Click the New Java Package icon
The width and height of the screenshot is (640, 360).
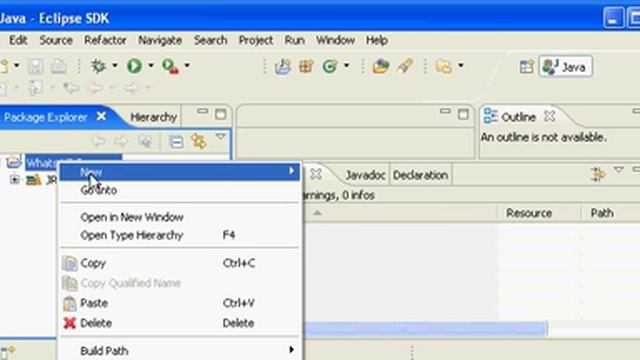point(306,66)
